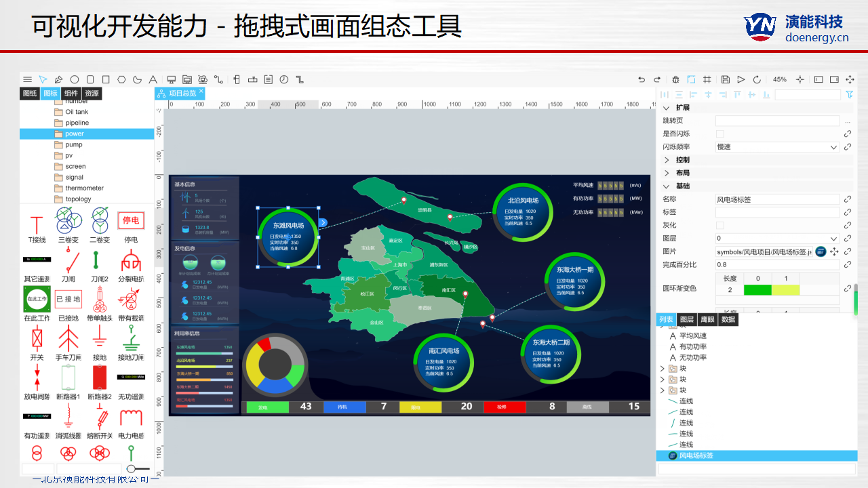Screen dimensions: 868x488
Task: Click the clock icon in toolbar
Action: tap(283, 79)
